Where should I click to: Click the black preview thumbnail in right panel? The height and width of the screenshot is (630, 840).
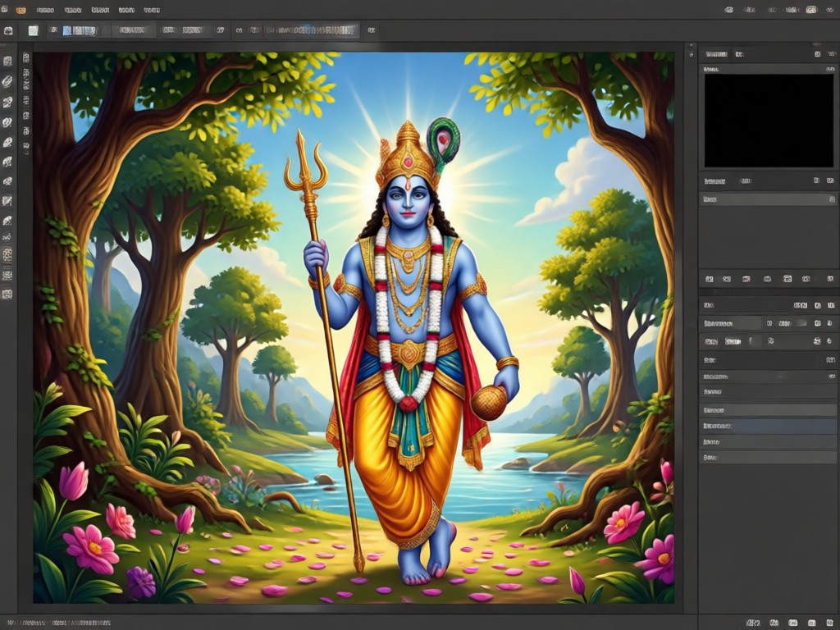pos(769,121)
